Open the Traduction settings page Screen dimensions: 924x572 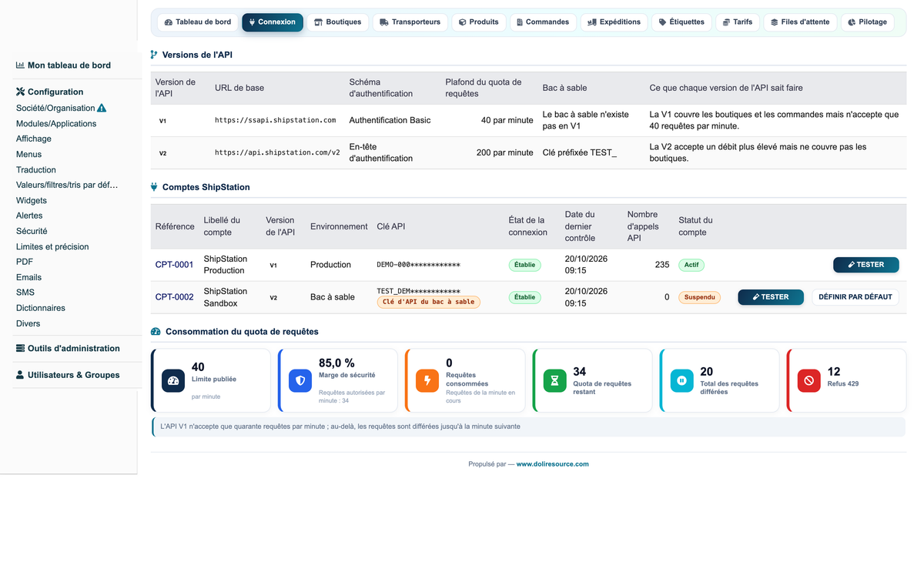click(36, 170)
